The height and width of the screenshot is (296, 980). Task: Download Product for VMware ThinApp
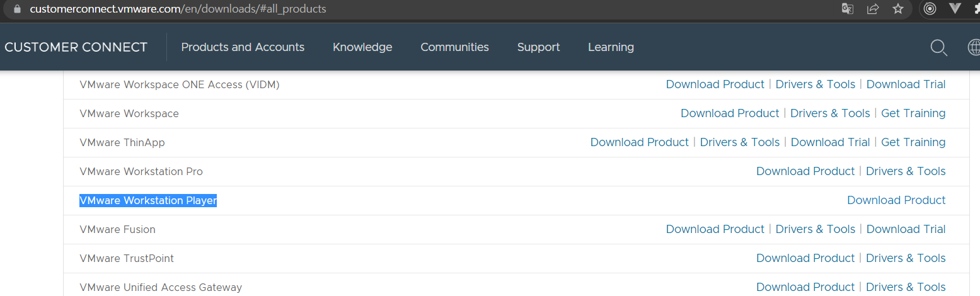click(640, 142)
